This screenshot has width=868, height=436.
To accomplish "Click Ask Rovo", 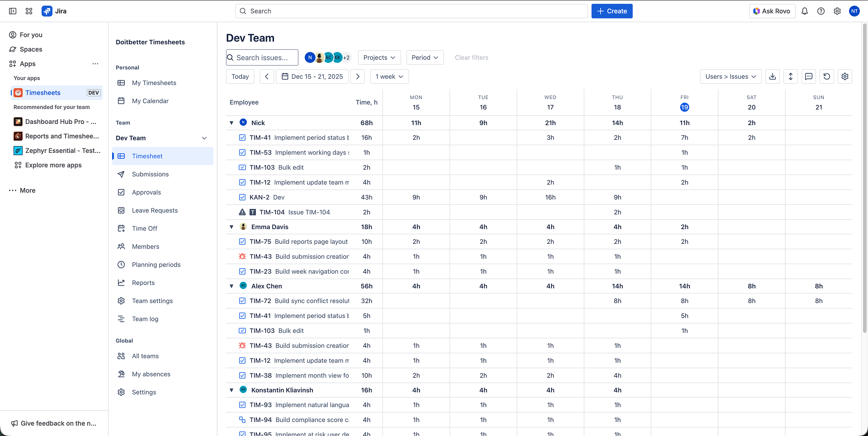I will click(772, 11).
